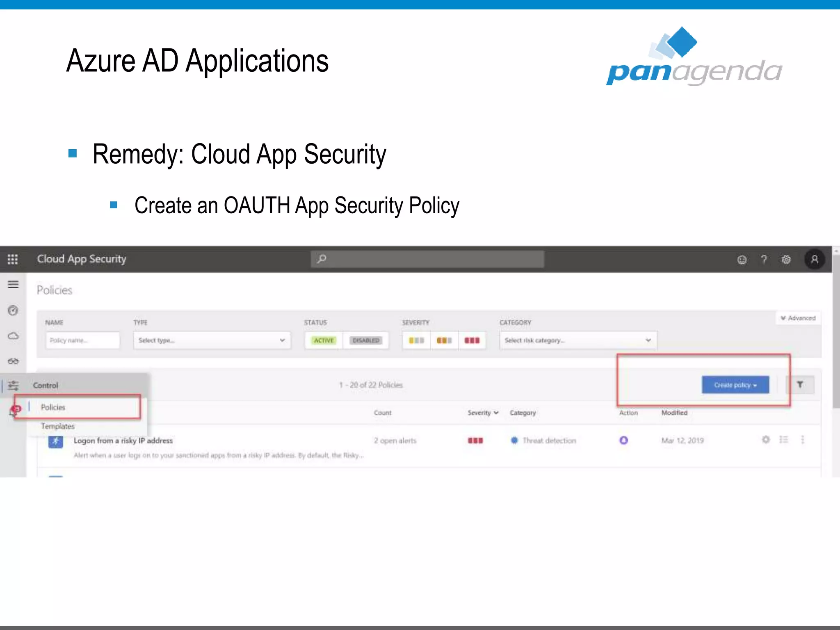Open the list icon for risky IP policy
Screen dimensions: 840x630
tap(784, 440)
